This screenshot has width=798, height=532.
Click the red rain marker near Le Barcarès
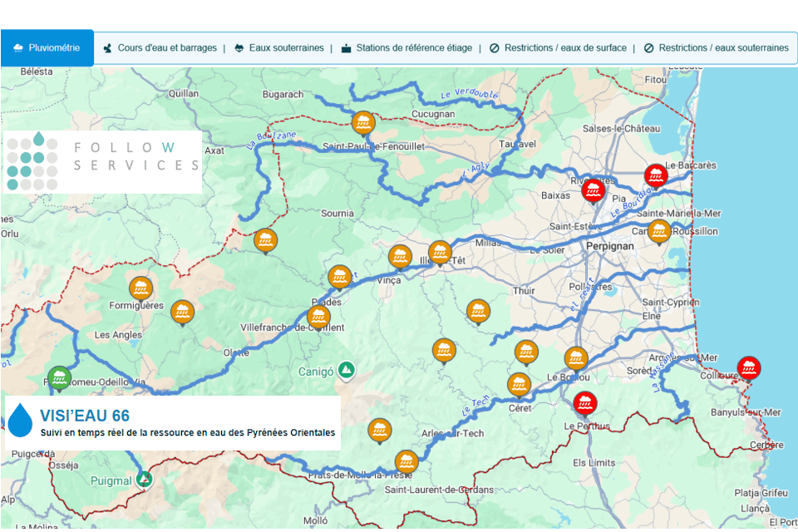656,175
